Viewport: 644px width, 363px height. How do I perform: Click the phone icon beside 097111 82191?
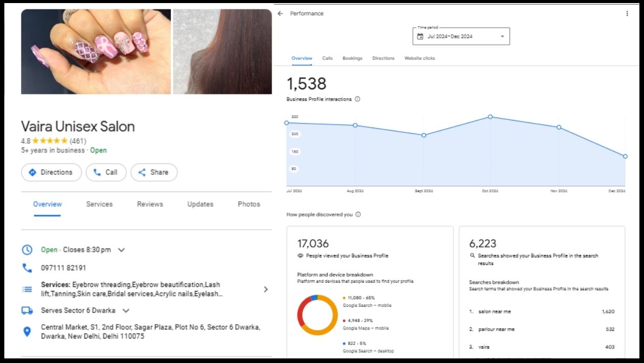click(27, 268)
